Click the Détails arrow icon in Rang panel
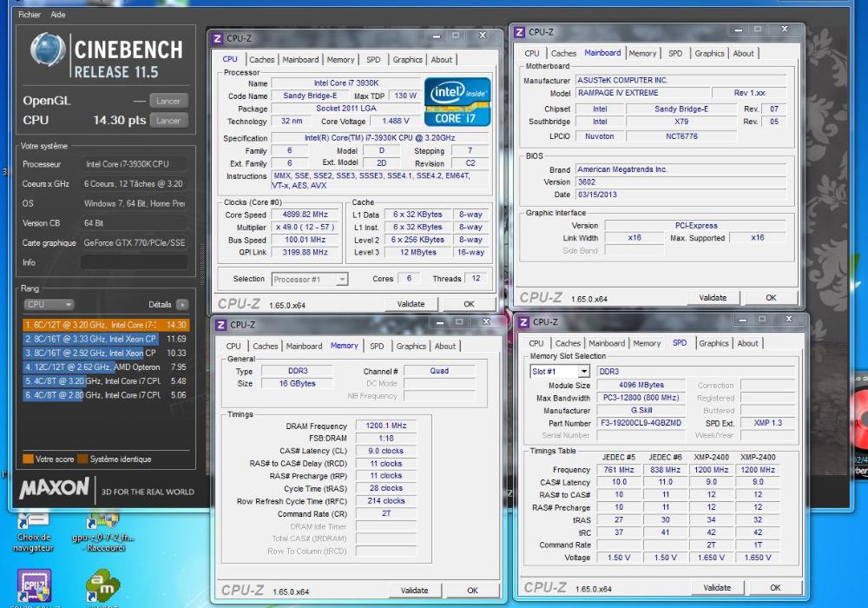The width and height of the screenshot is (868, 608). click(182, 305)
